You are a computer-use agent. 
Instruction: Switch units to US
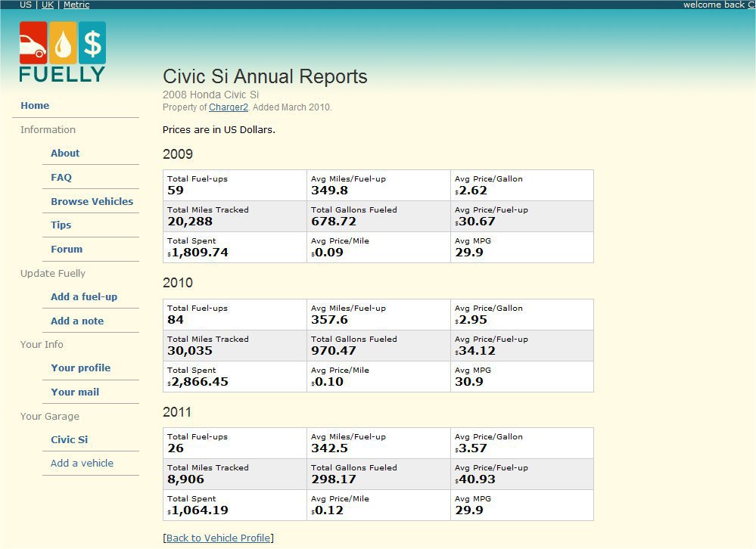[26, 5]
